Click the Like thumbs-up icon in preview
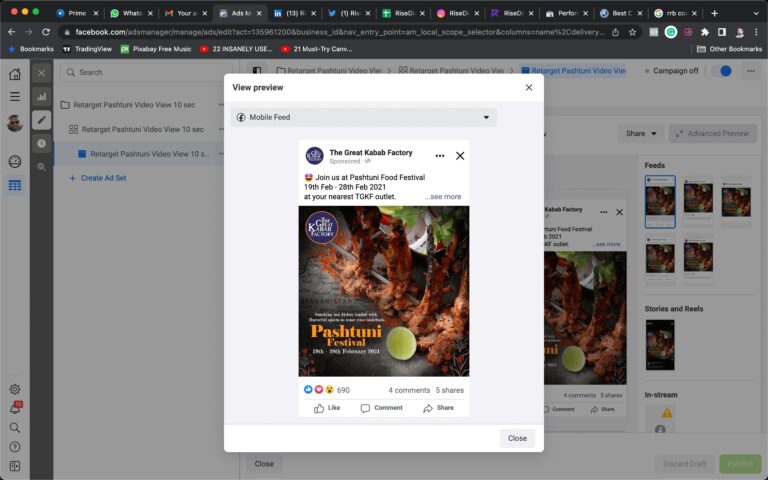This screenshot has width=768, height=480. [x=319, y=408]
